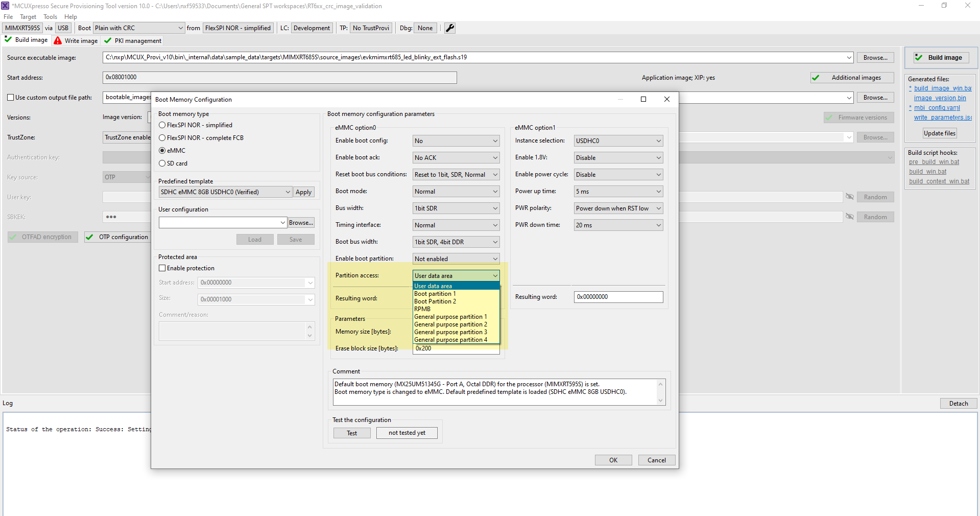Check Use custom output file path
The image size is (980, 516).
(10, 97)
